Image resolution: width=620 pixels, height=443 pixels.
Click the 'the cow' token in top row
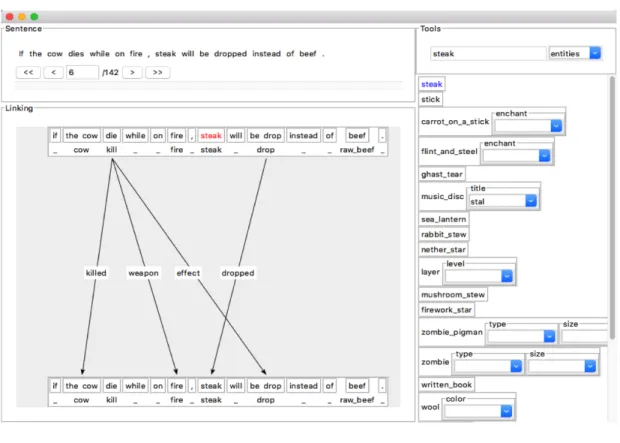pyautogui.click(x=81, y=136)
